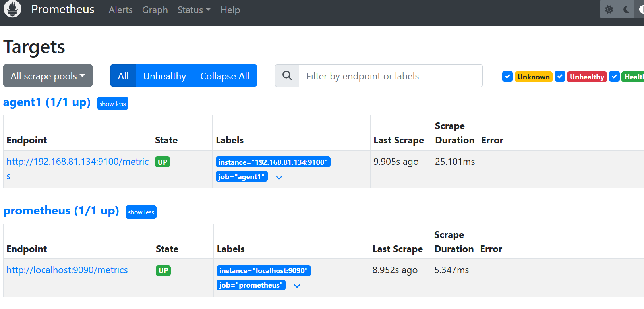Click the Labels column header in prometheus table
This screenshot has width=644, height=309.
[x=231, y=249]
